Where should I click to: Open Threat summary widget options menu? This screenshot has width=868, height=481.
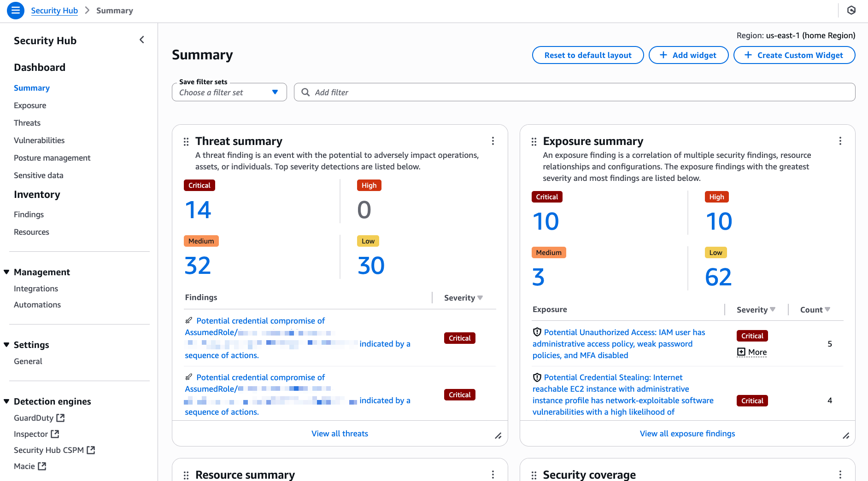pyautogui.click(x=493, y=141)
